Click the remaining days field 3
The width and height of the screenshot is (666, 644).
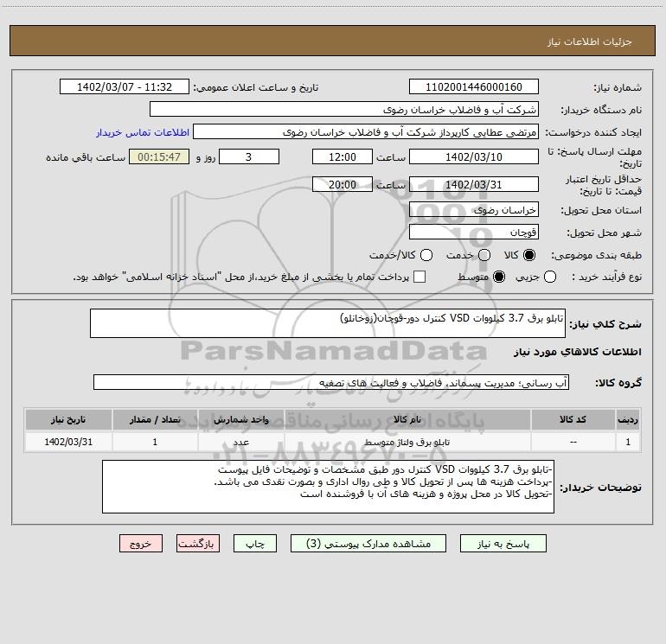pos(249,156)
